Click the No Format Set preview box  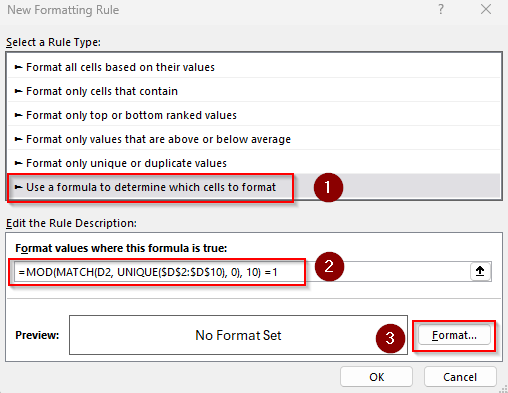(x=238, y=335)
